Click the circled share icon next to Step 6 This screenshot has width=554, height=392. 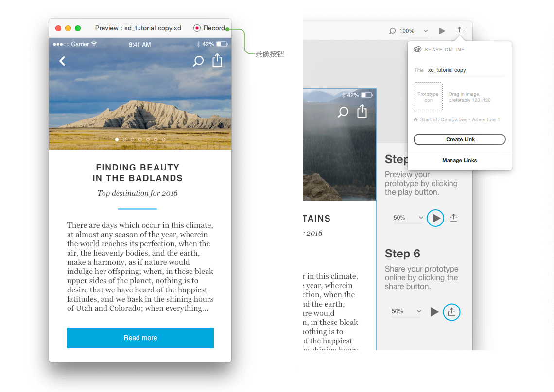[452, 312]
